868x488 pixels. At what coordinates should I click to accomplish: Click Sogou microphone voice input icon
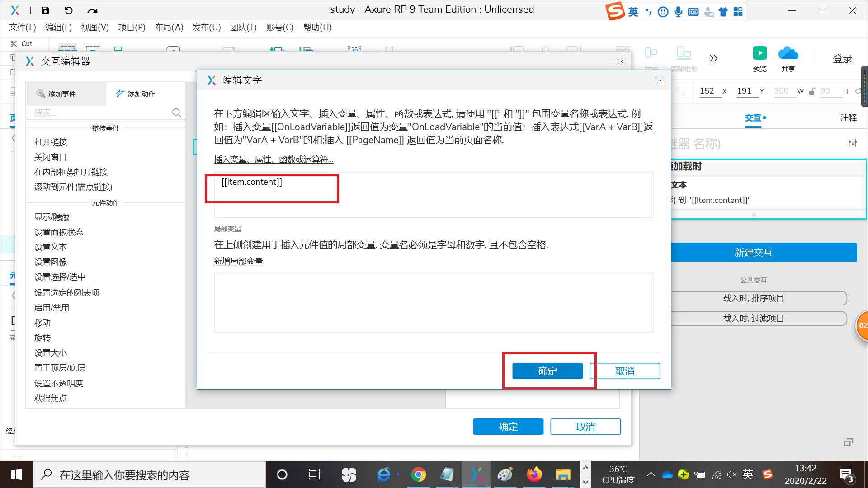click(x=678, y=12)
